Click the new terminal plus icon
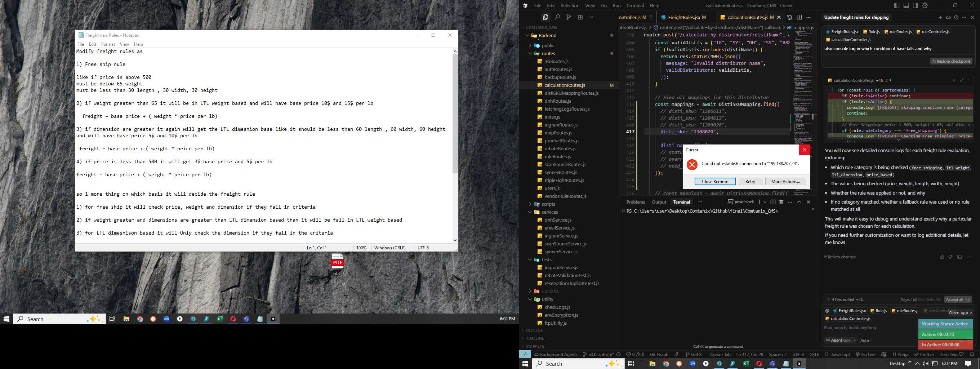 [759, 202]
